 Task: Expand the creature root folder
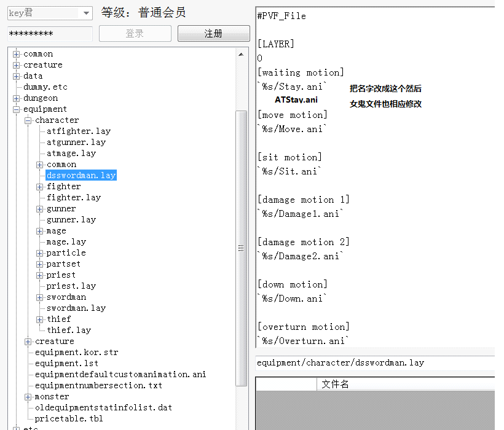[x=17, y=65]
